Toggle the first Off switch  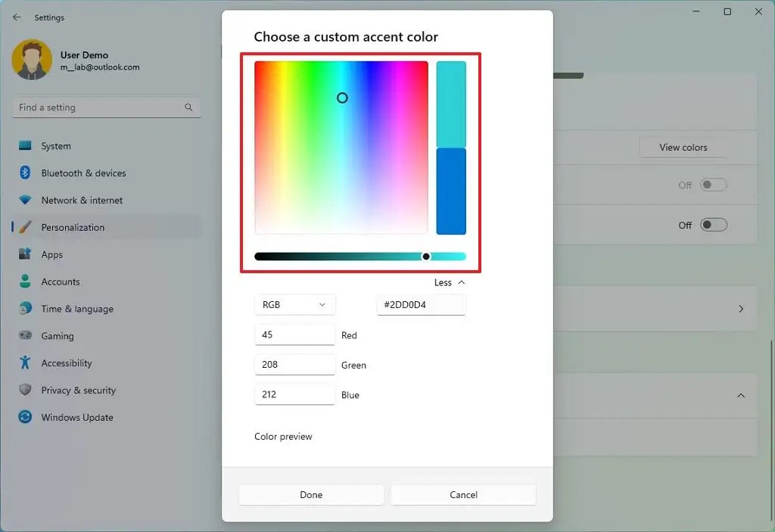712,185
